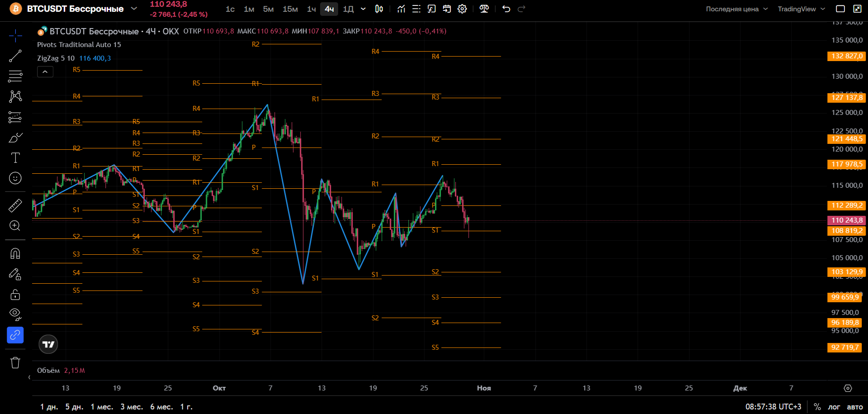Switch to 1Д timeframe
Viewport: 868px width, 414px height.
tap(348, 9)
